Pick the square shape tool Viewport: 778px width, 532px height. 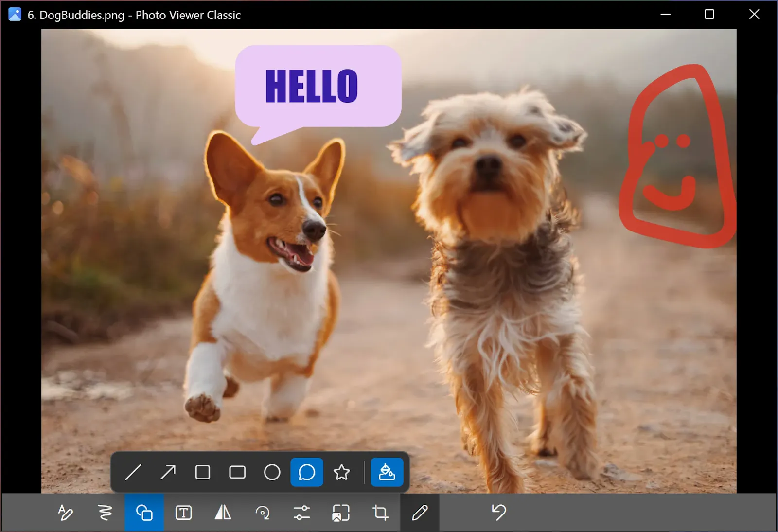[203, 472]
